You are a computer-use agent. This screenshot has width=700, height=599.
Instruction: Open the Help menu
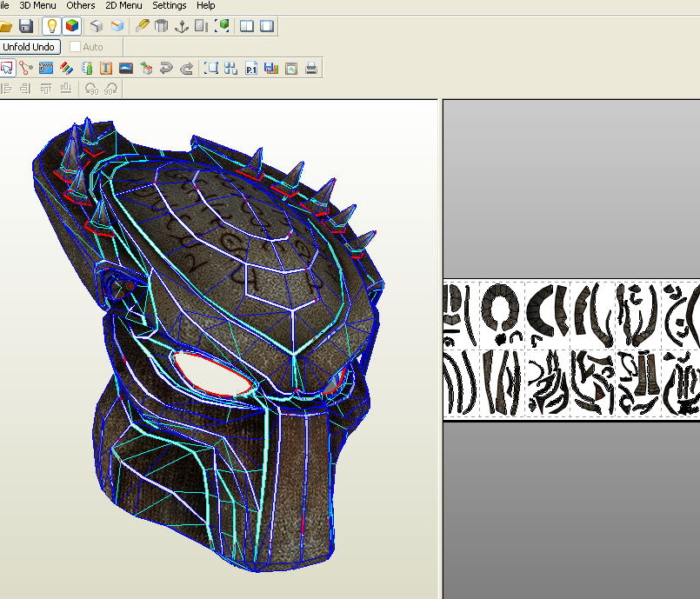tap(206, 5)
